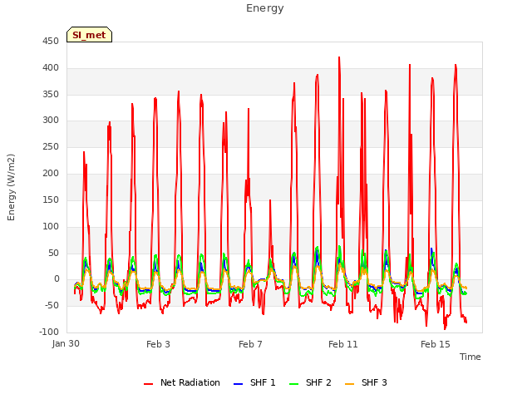Click the green SHF 2 legend swatch

click(x=293, y=384)
